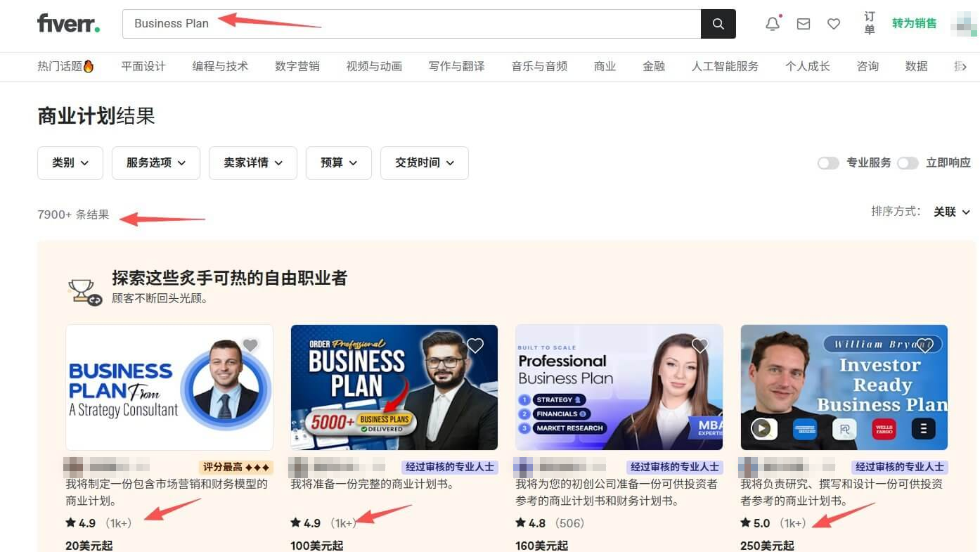
Task: Click the 评分最高 badge
Action: tap(236, 467)
